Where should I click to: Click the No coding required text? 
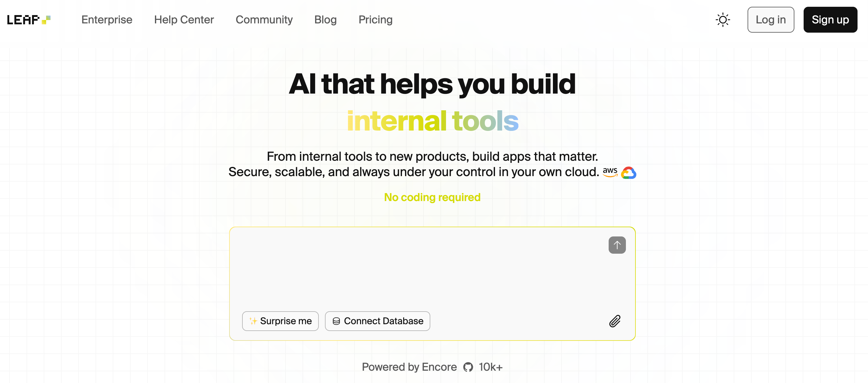pyautogui.click(x=432, y=197)
